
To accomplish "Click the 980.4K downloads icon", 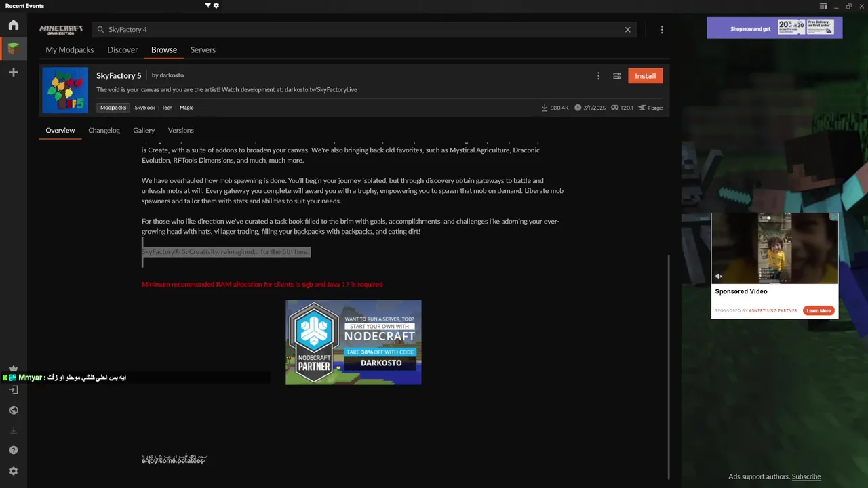I will point(545,108).
